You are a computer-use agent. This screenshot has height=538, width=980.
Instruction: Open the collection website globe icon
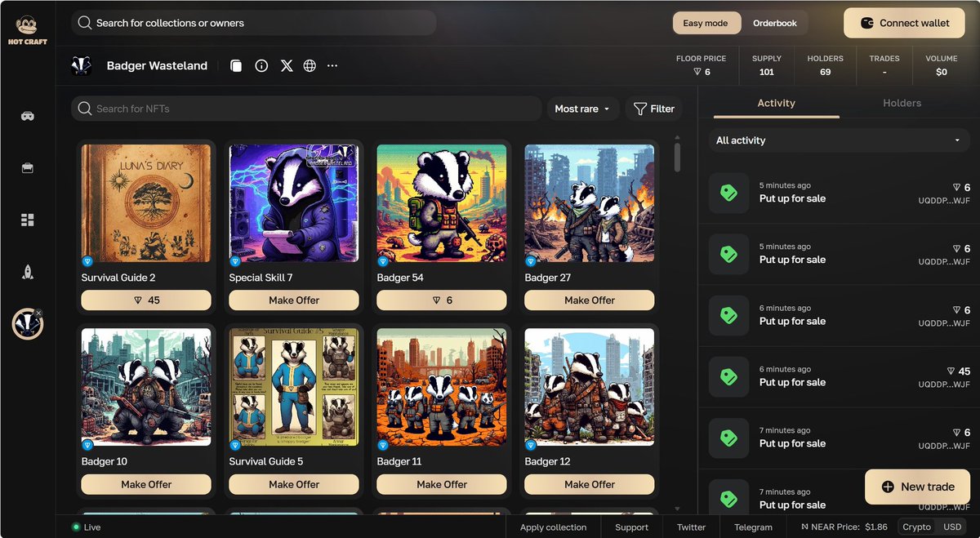310,66
